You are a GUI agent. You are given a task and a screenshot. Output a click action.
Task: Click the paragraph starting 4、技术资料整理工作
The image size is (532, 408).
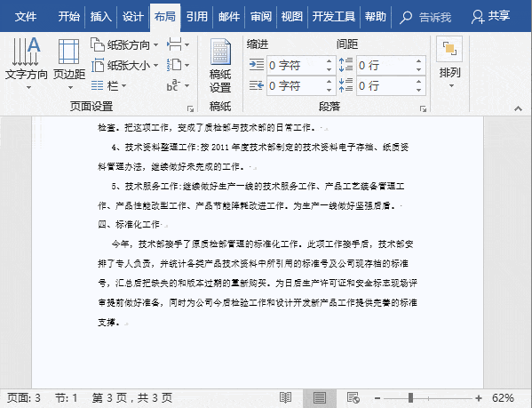point(253,156)
